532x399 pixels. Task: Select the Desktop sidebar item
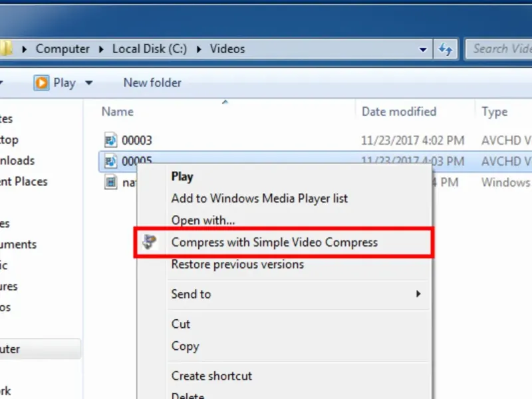(9, 140)
